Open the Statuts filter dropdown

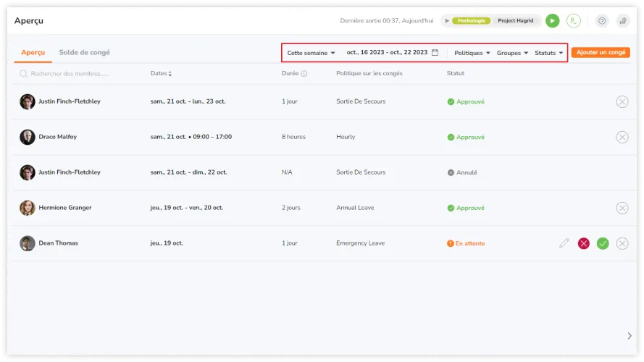pos(548,53)
